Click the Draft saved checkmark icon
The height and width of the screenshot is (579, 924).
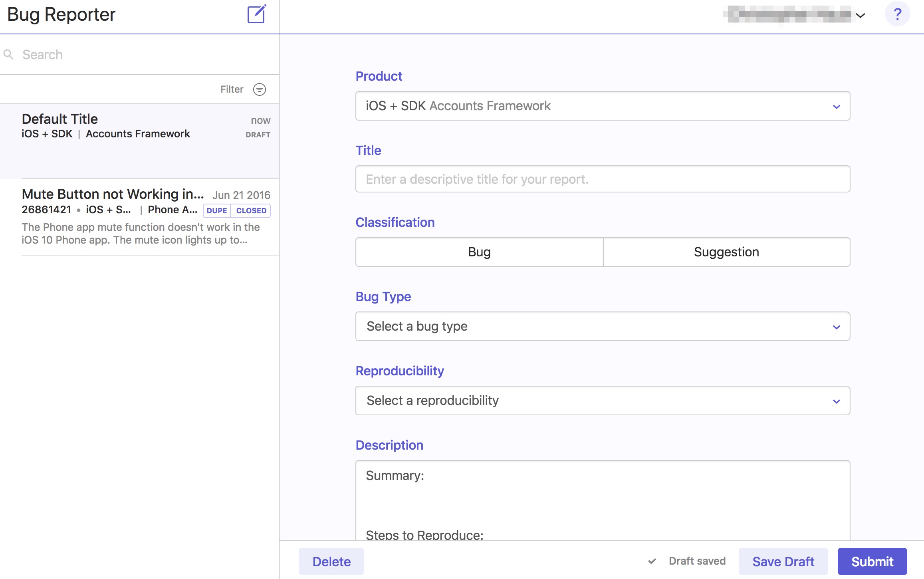click(x=652, y=561)
